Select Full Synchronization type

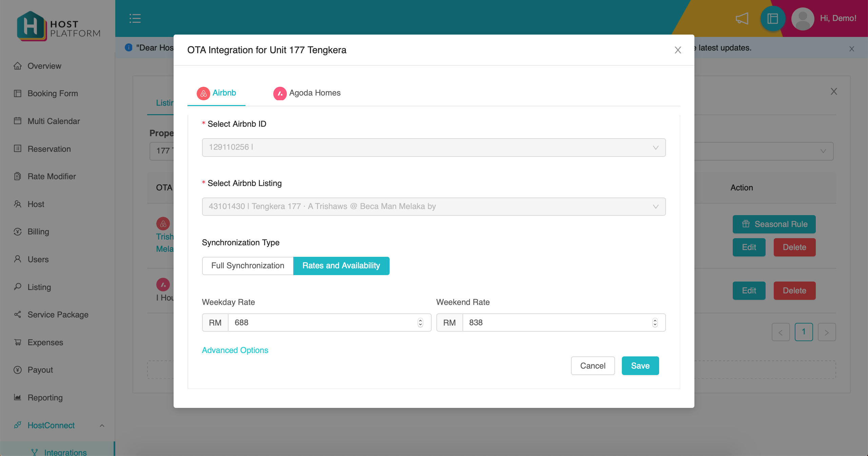(x=248, y=266)
